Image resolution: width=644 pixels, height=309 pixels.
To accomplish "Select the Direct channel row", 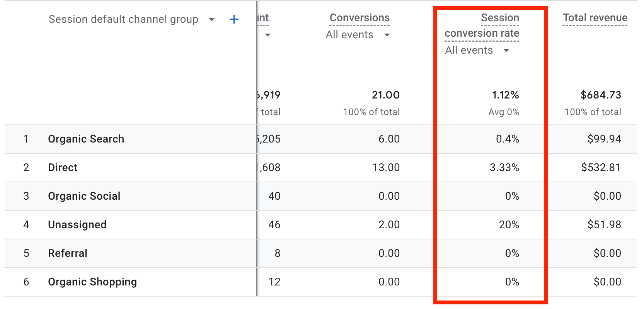I will click(x=63, y=168).
